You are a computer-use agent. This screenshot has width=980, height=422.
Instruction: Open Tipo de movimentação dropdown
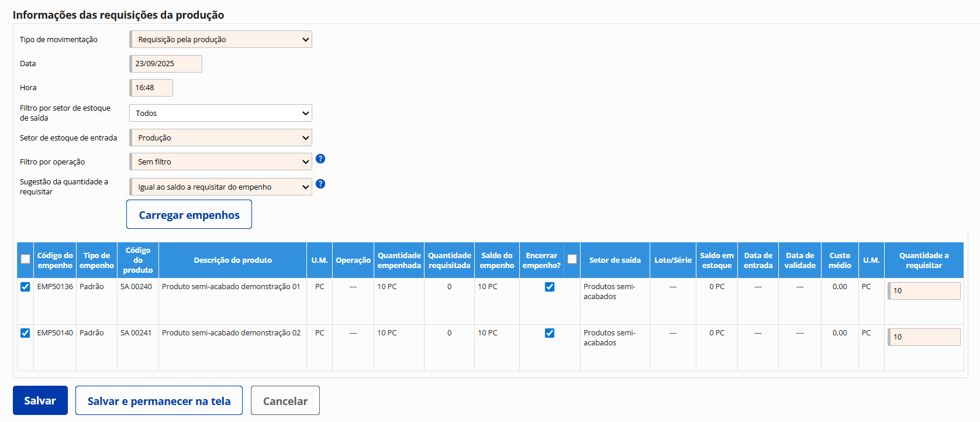pos(220,39)
